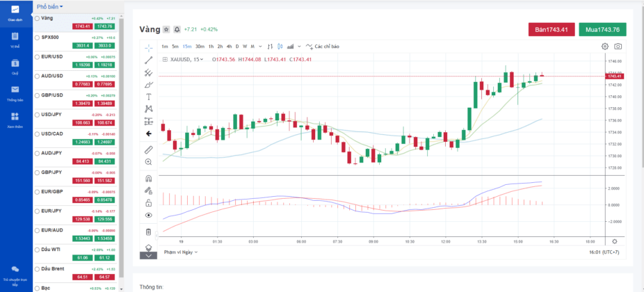Select the Dầu Brent watchlist row

point(75,273)
